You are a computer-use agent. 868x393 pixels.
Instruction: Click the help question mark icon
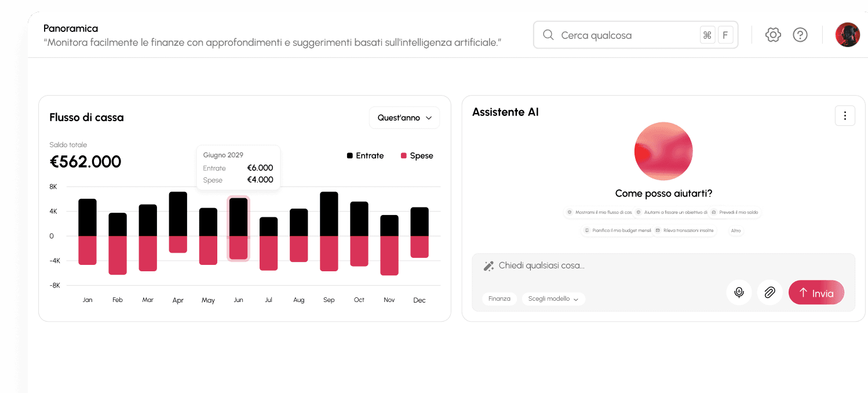[800, 35]
